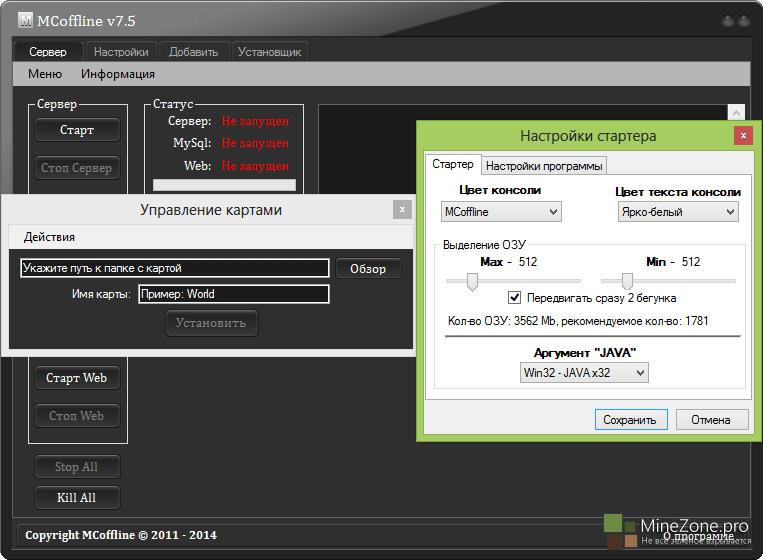Toggle the Передвигать сразу 2 бегунка checkbox
Viewport: 763px width, 560px height.
515,297
